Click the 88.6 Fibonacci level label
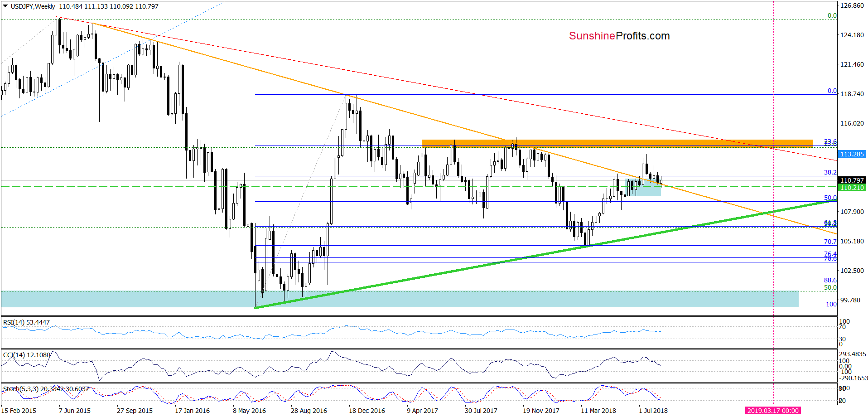Screen dimensions: 868x417 click(830, 281)
